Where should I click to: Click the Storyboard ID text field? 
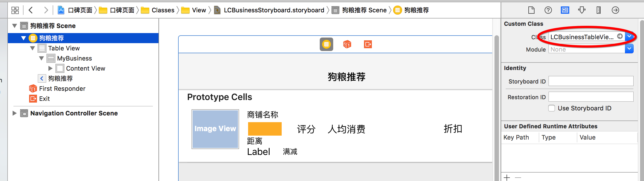(x=591, y=81)
